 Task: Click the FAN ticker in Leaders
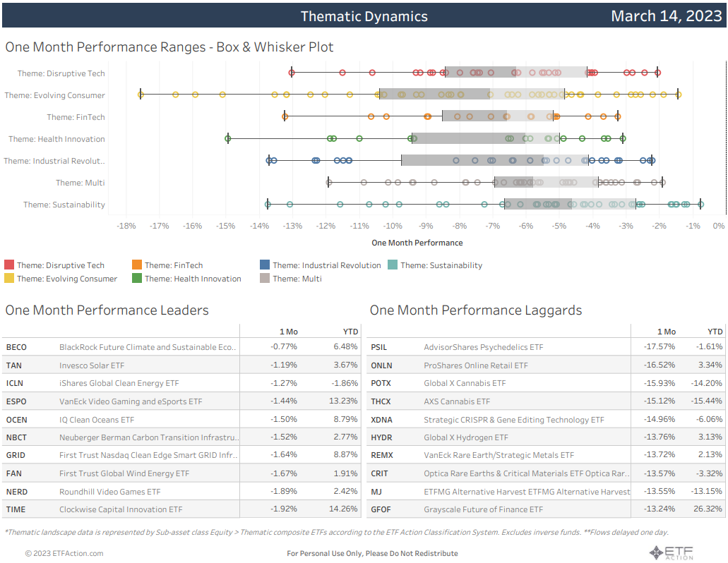pyautogui.click(x=14, y=473)
